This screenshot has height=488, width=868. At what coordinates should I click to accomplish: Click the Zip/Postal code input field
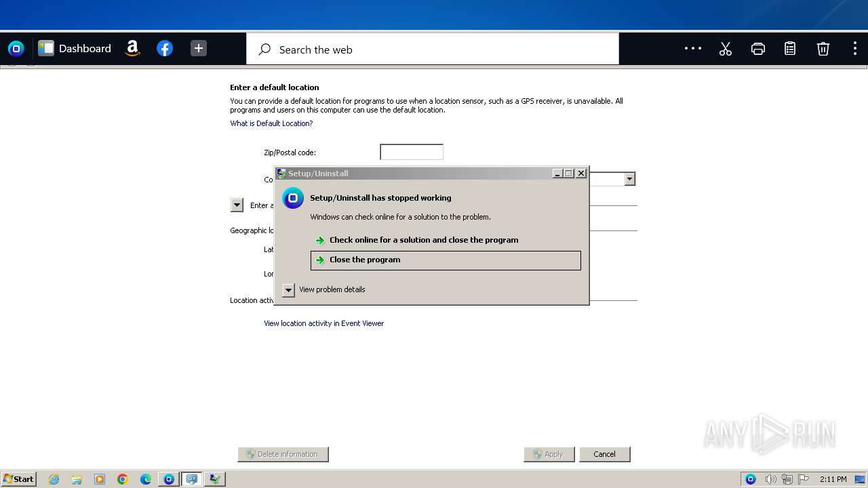412,152
